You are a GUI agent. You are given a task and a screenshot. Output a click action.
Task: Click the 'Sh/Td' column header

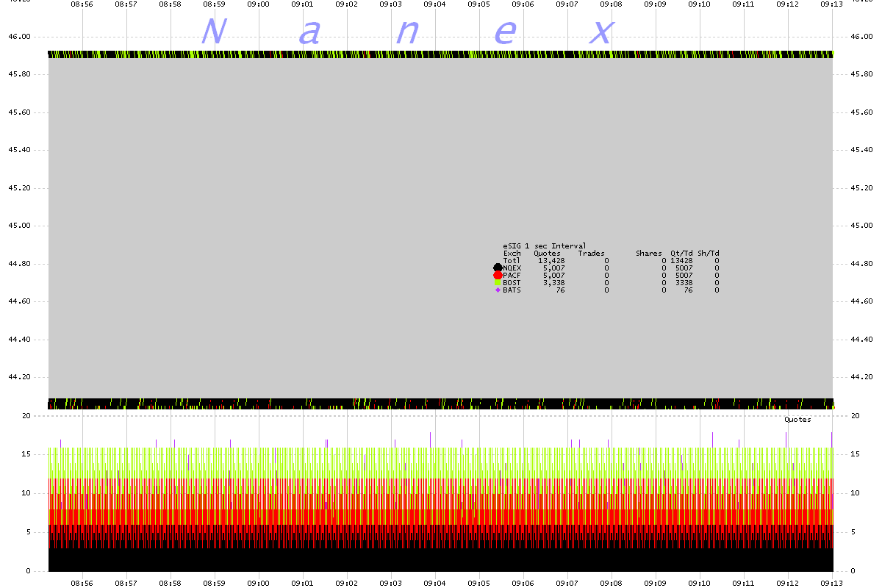(709, 253)
